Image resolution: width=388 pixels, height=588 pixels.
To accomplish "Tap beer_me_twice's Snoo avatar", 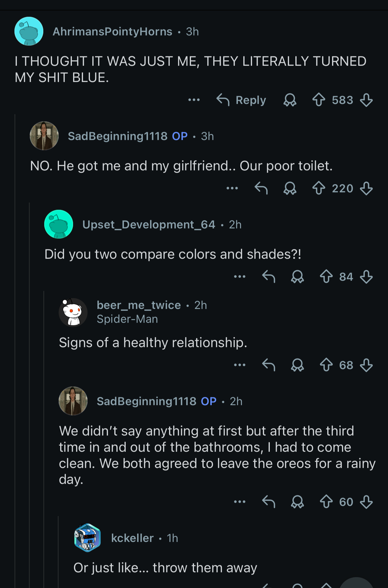I will [x=73, y=312].
